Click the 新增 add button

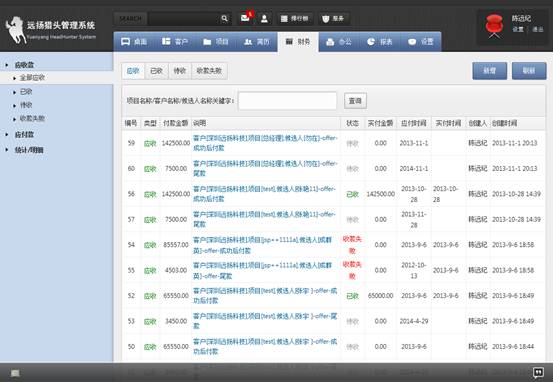[x=490, y=71]
